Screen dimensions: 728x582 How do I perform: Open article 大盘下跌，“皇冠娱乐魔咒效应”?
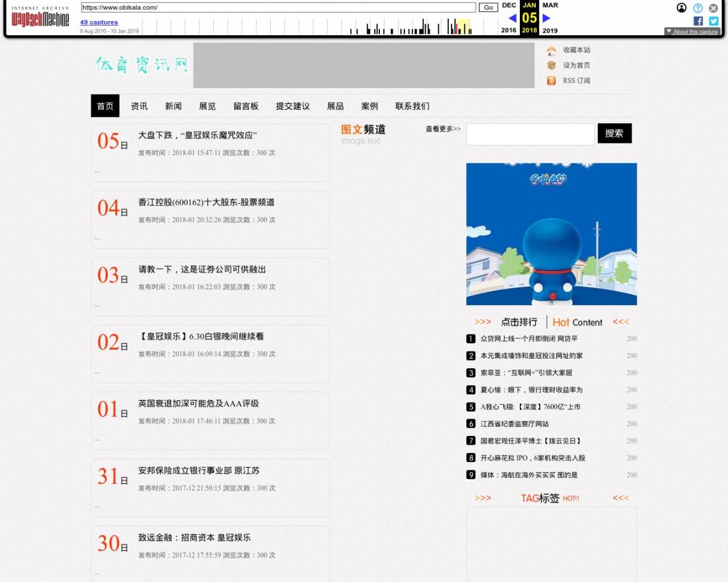[197, 135]
